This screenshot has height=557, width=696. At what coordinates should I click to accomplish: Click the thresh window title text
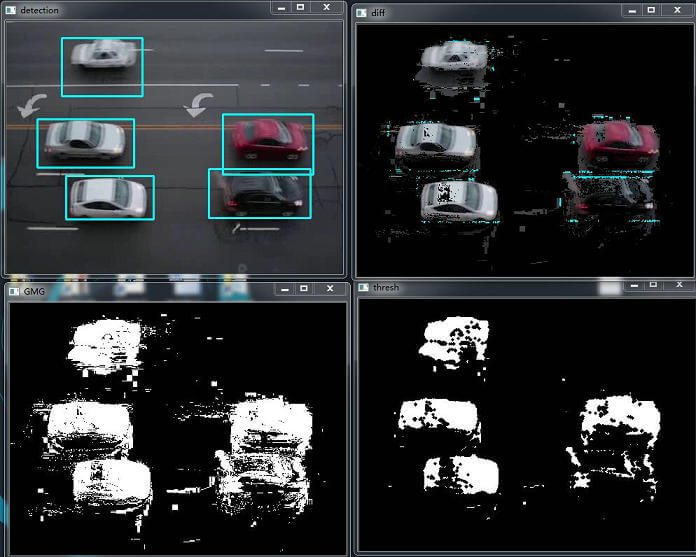385,288
